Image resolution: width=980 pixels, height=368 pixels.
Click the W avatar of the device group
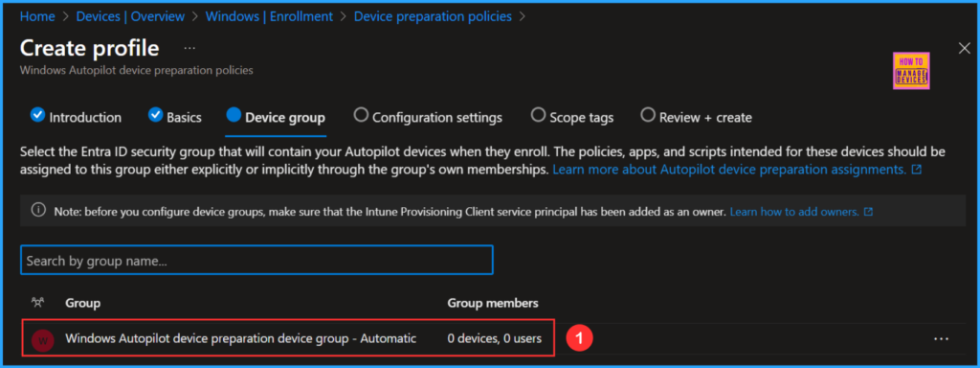42,340
